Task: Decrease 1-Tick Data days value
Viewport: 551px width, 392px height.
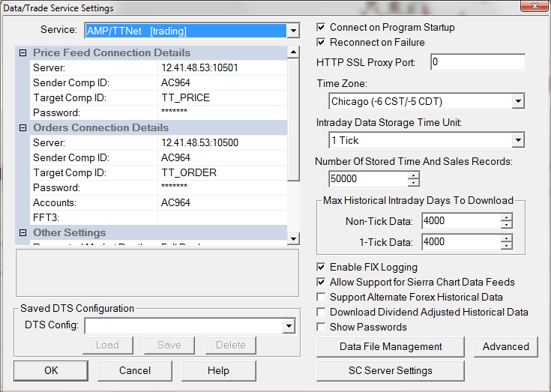Action: pyautogui.click(x=506, y=246)
